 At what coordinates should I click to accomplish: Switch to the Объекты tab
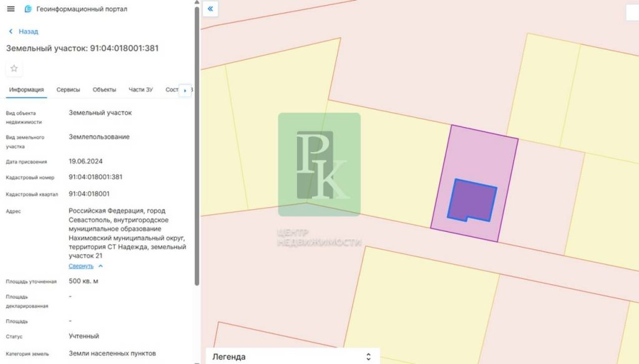(x=104, y=90)
